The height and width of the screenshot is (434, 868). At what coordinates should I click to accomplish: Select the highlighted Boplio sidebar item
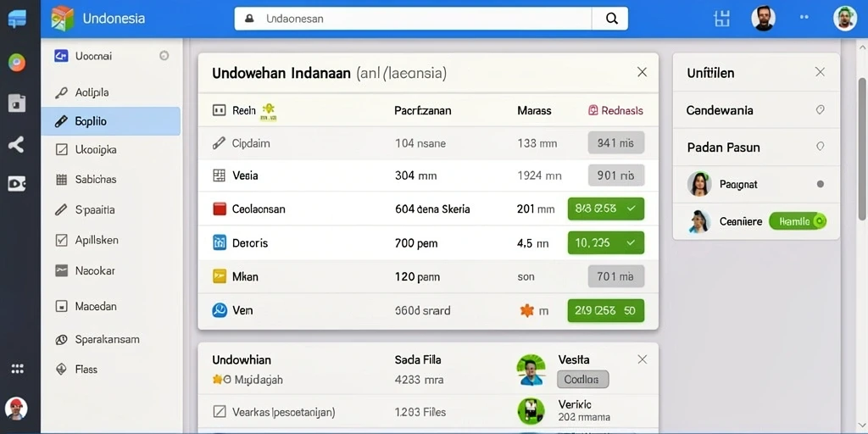[x=111, y=121]
